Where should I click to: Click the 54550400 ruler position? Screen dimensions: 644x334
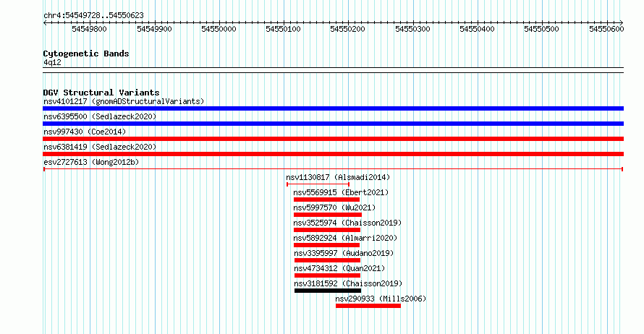pyautogui.click(x=478, y=29)
